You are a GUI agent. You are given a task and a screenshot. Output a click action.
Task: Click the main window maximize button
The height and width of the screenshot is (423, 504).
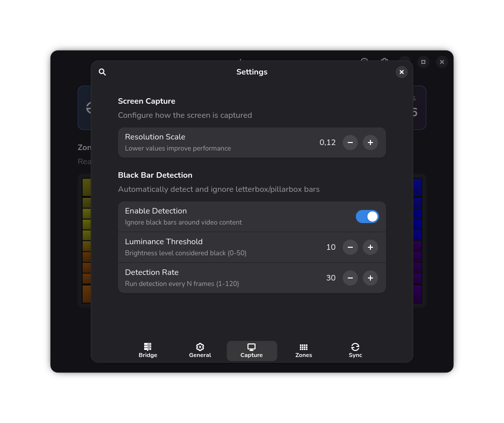423,62
